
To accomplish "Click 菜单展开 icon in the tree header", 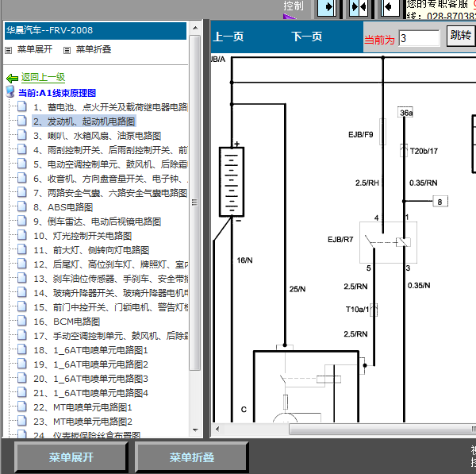I will click(x=9, y=51).
